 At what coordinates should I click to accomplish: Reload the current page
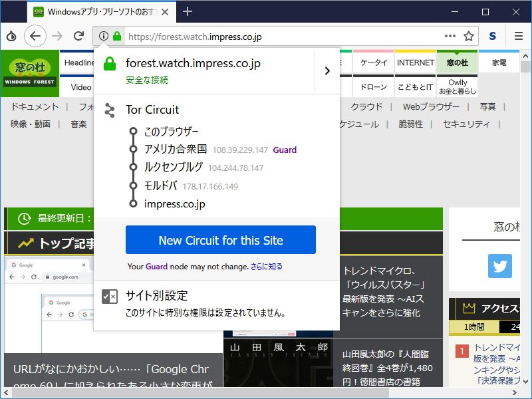78,36
